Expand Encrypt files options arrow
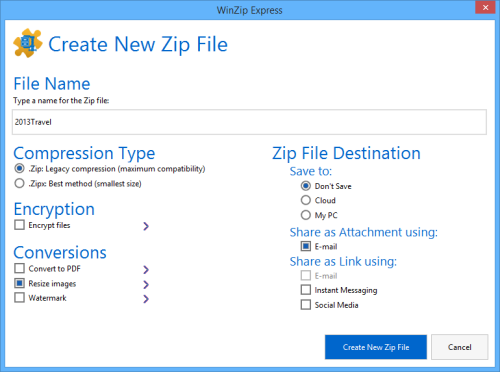 click(x=146, y=226)
